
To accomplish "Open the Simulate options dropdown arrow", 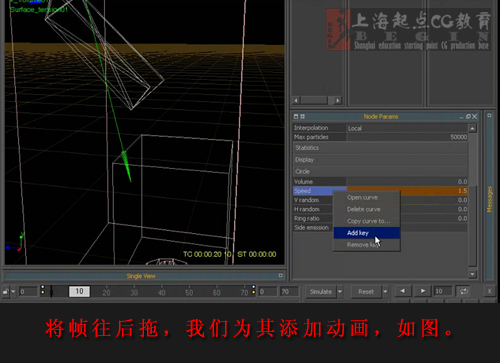I will (x=340, y=292).
